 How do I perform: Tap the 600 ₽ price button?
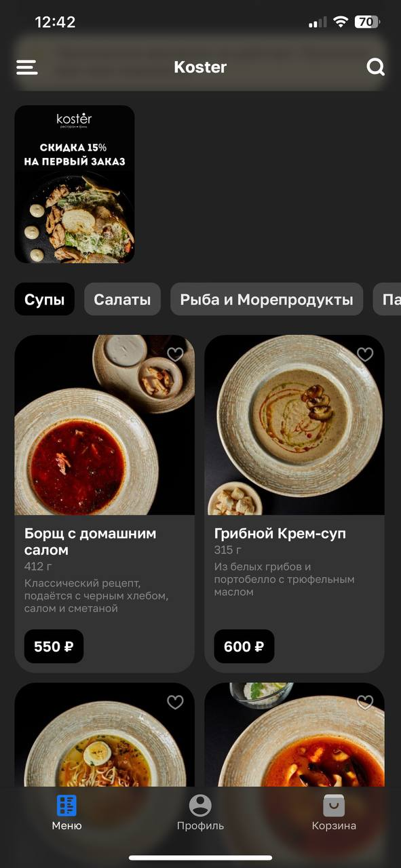click(244, 646)
